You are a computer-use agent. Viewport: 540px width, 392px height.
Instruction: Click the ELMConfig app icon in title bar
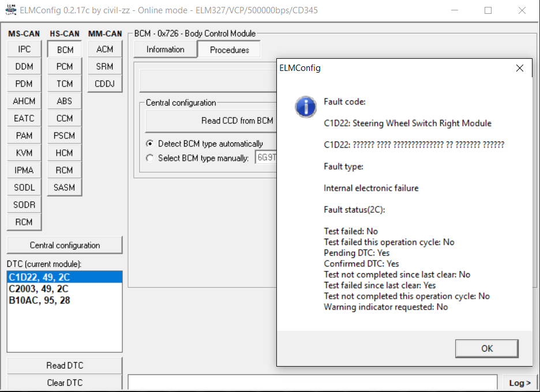[10, 10]
